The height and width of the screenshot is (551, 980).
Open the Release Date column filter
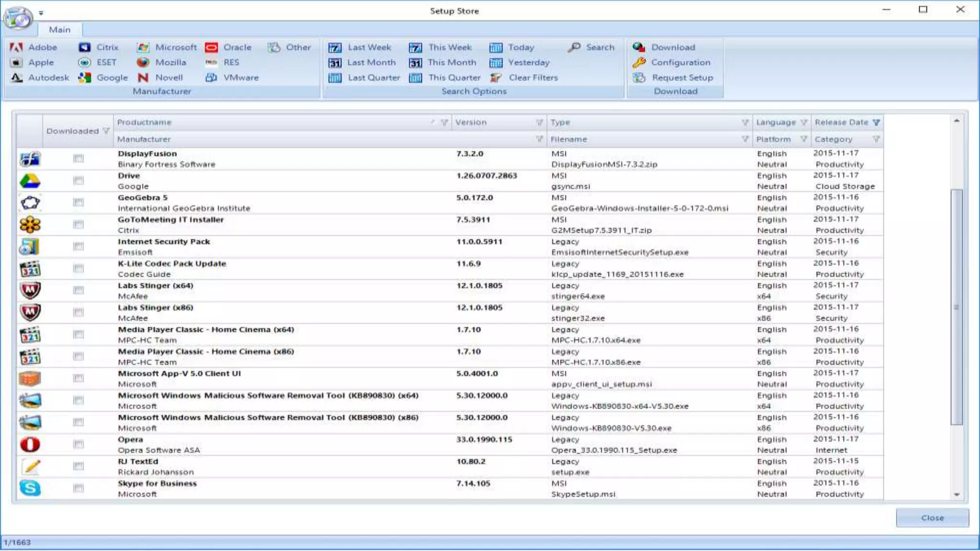(876, 122)
